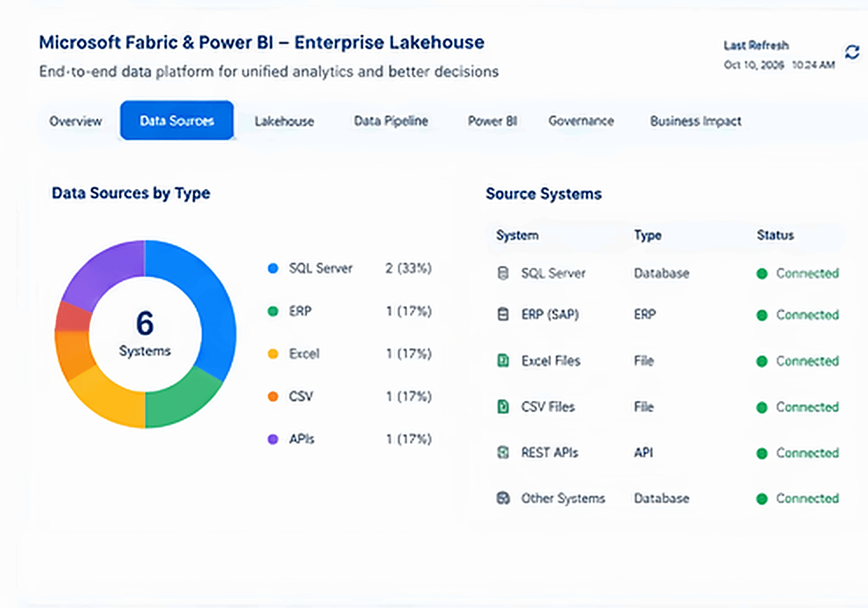The width and height of the screenshot is (868, 608).
Task: Click the CSV Files row icon
Action: (503, 407)
